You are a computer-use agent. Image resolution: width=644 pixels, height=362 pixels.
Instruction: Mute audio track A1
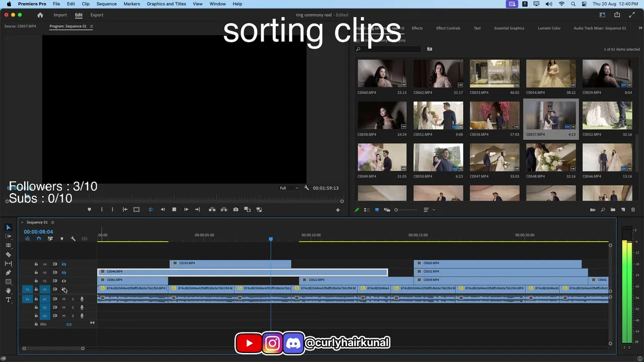pos(63,299)
